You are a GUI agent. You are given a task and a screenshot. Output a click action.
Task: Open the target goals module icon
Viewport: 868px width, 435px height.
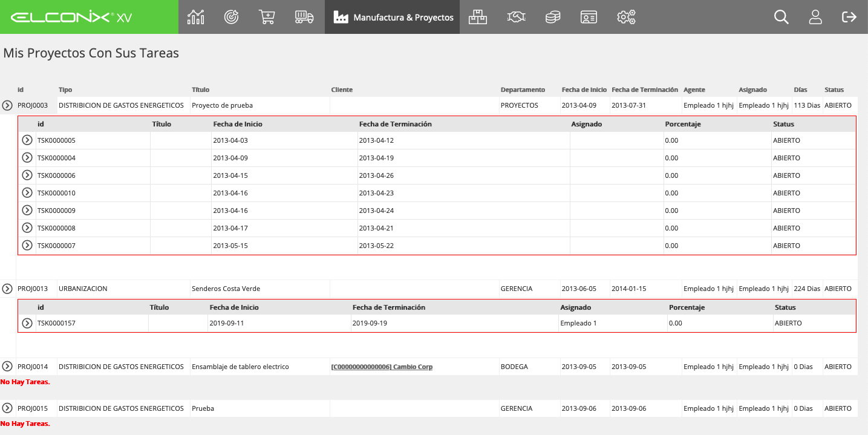pyautogui.click(x=231, y=17)
